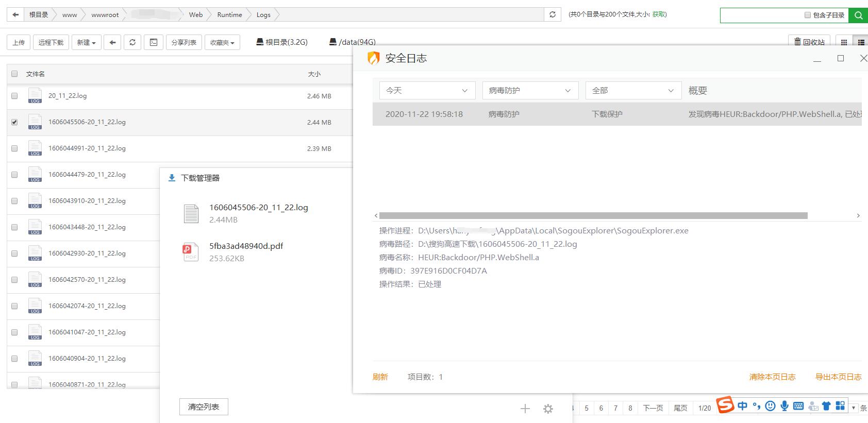Go to Runtime in the breadcrumb
868x423 pixels.
tap(229, 15)
